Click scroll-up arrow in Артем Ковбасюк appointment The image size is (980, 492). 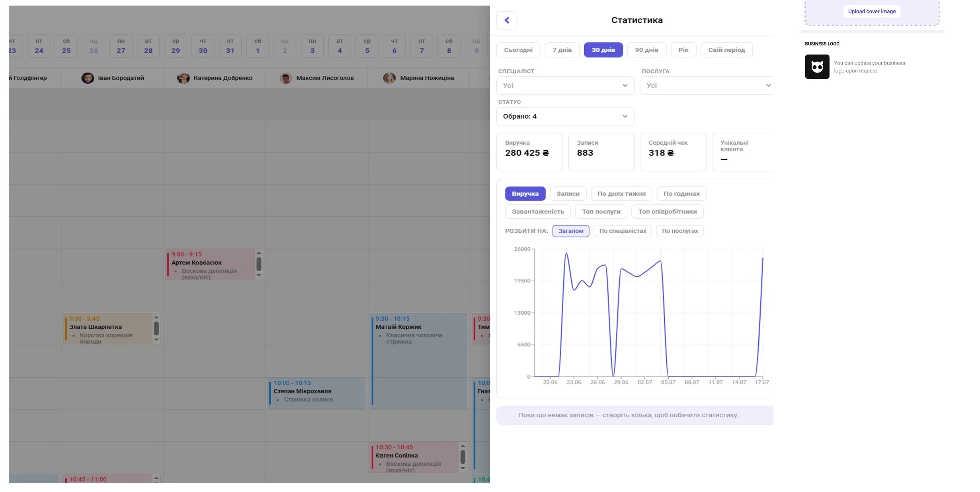(259, 253)
